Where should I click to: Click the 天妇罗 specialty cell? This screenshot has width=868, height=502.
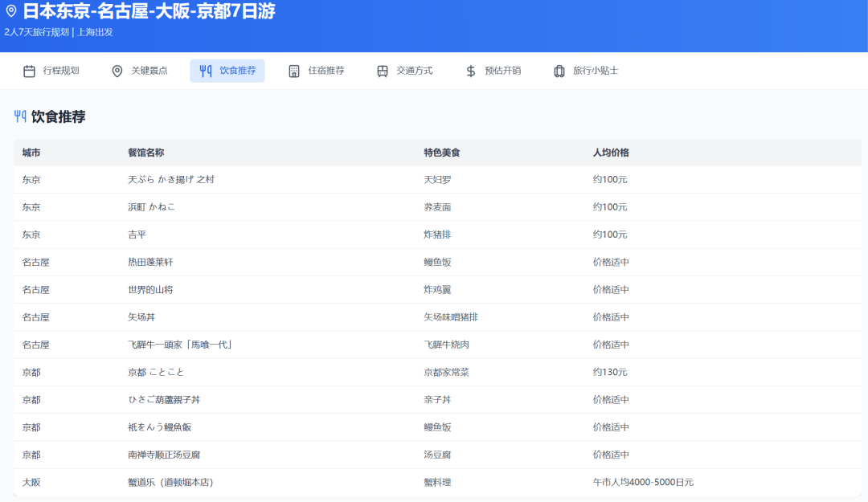[x=437, y=179]
